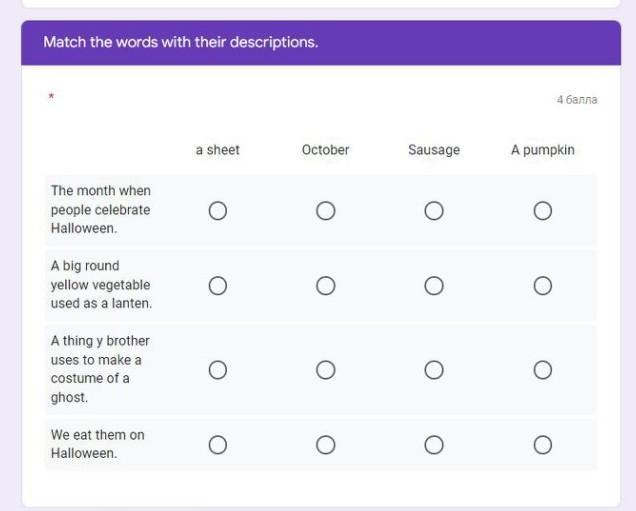Screen dimensions: 636x511
Task: Mark a sheet for 'We eat them' row
Action: click(217, 445)
